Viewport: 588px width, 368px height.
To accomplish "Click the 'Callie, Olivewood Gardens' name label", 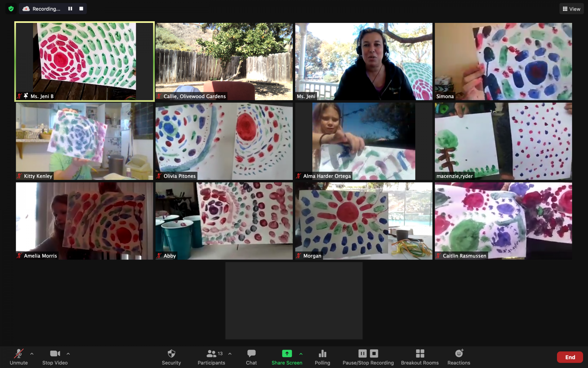I will (194, 96).
